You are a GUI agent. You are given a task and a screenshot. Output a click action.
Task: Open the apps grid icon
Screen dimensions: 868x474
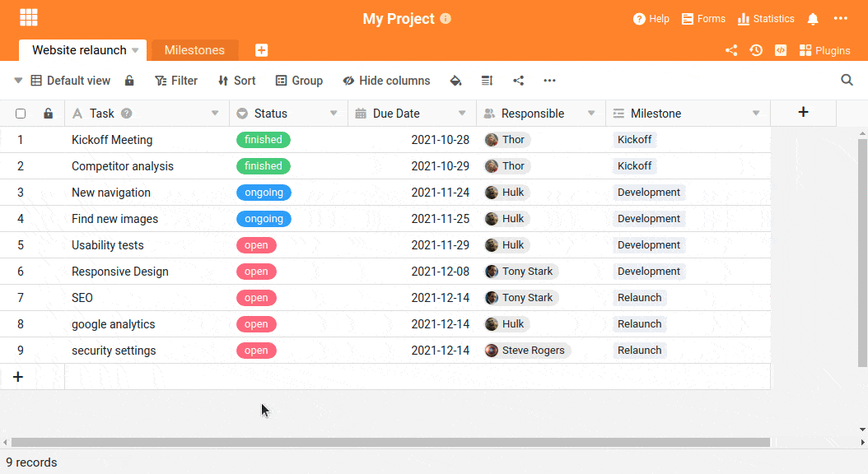click(28, 18)
